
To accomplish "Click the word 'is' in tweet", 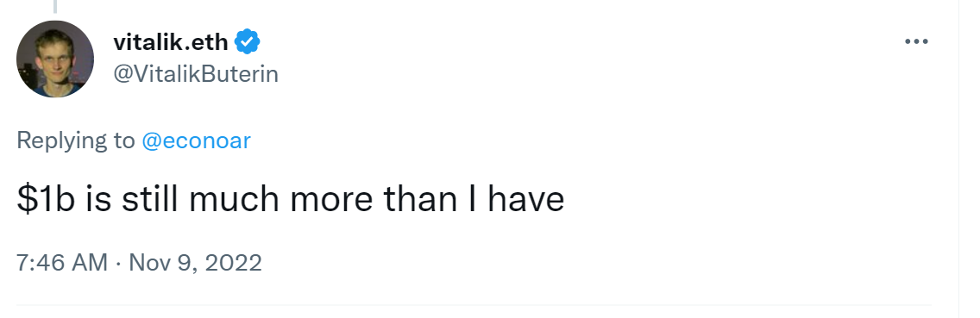I will 98,200.
